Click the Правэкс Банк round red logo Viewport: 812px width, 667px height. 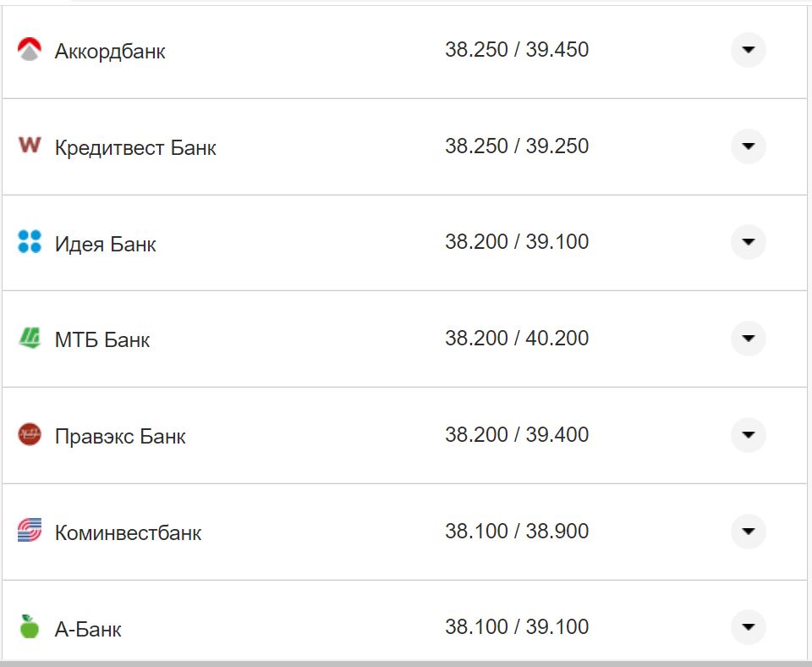[30, 435]
